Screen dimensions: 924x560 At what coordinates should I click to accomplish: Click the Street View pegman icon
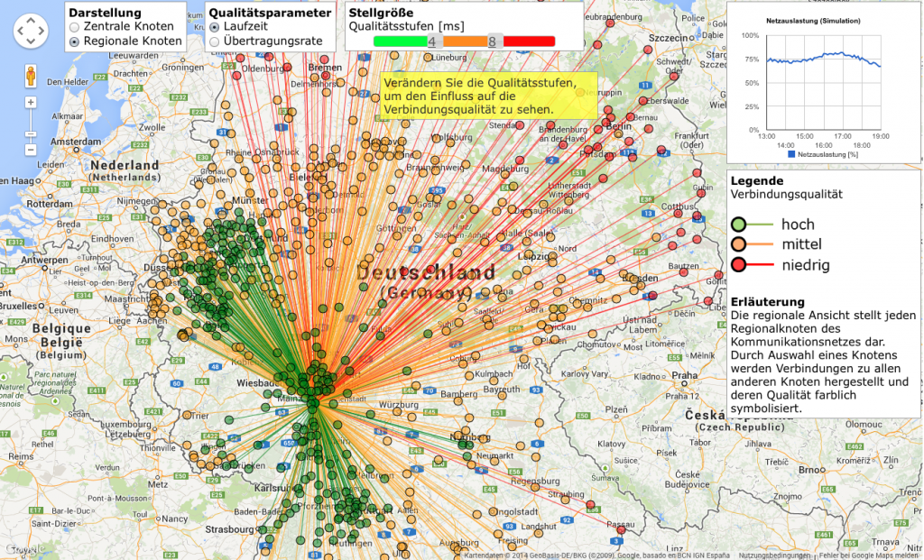click(x=31, y=76)
